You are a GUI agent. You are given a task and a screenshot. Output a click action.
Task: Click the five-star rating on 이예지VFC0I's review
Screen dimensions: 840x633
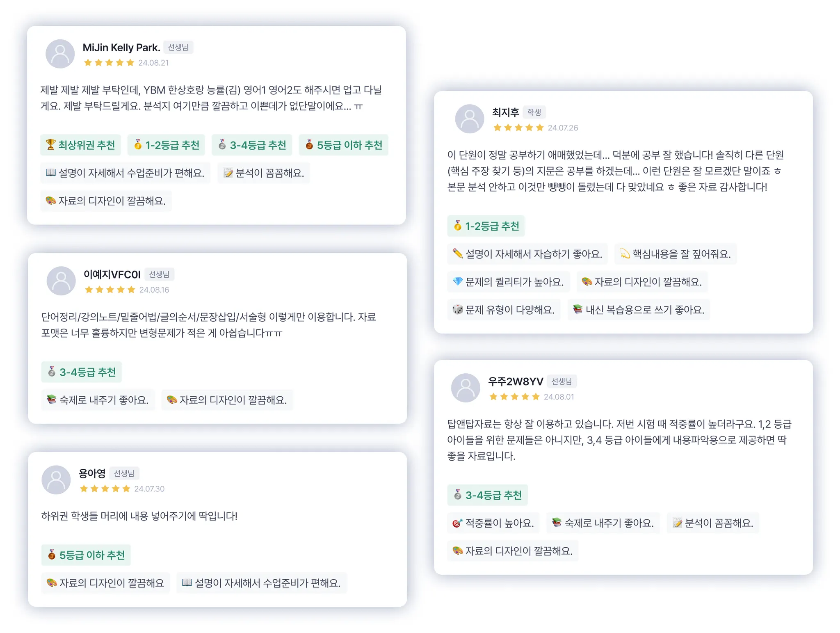click(x=110, y=290)
